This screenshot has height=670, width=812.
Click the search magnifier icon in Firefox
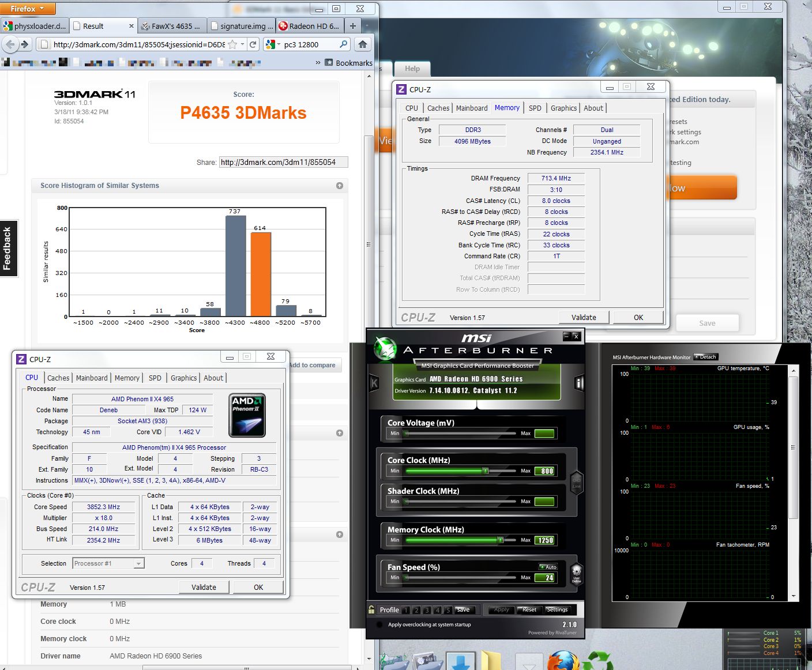pos(343,44)
